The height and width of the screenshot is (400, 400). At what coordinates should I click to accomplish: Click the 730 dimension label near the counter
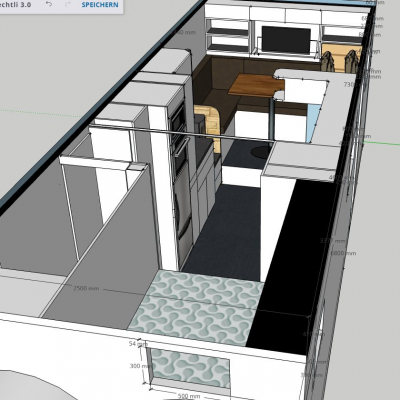(x=349, y=85)
